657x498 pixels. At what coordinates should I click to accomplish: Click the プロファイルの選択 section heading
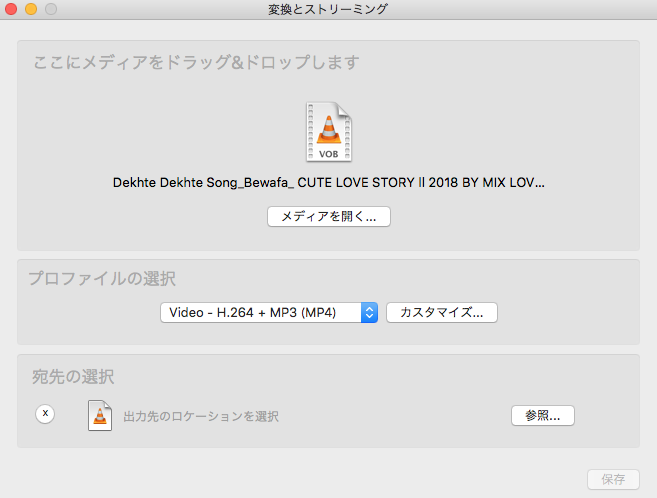tap(102, 279)
